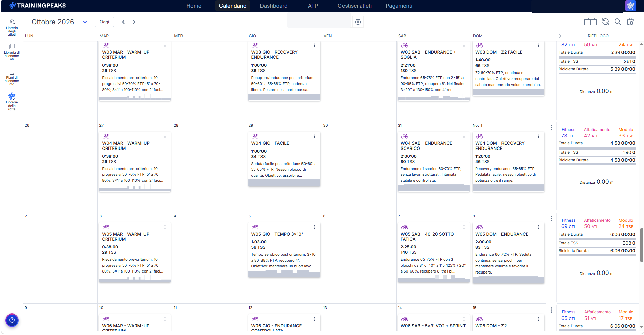The height and width of the screenshot is (335, 644).
Task: Switch to the Dashboard tab
Action: pyautogui.click(x=274, y=6)
